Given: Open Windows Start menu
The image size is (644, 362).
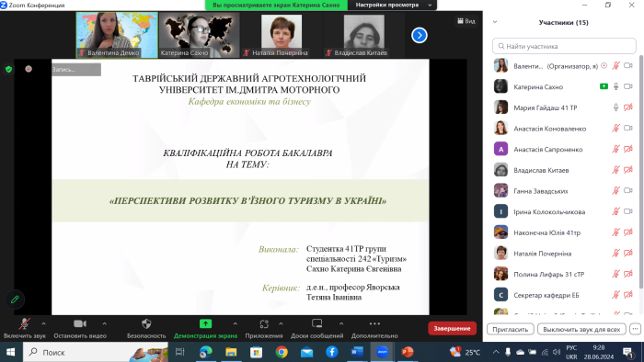Looking at the screenshot, I should pyautogui.click(x=11, y=352).
